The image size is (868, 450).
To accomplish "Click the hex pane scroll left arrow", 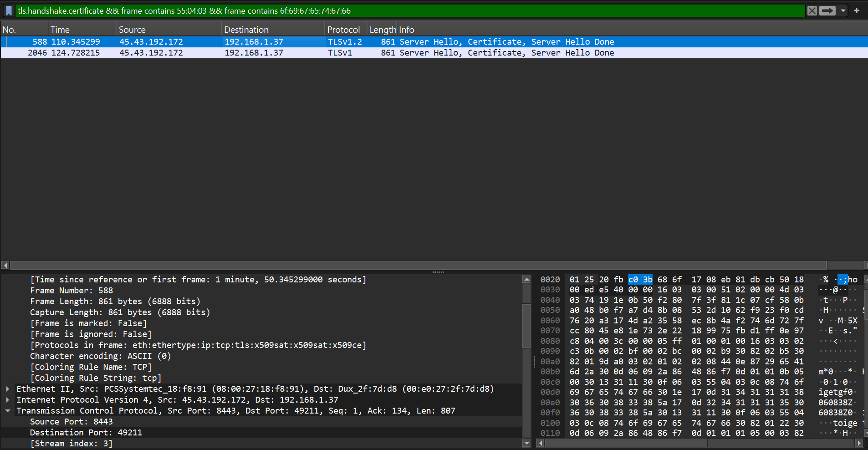I will [541, 443].
